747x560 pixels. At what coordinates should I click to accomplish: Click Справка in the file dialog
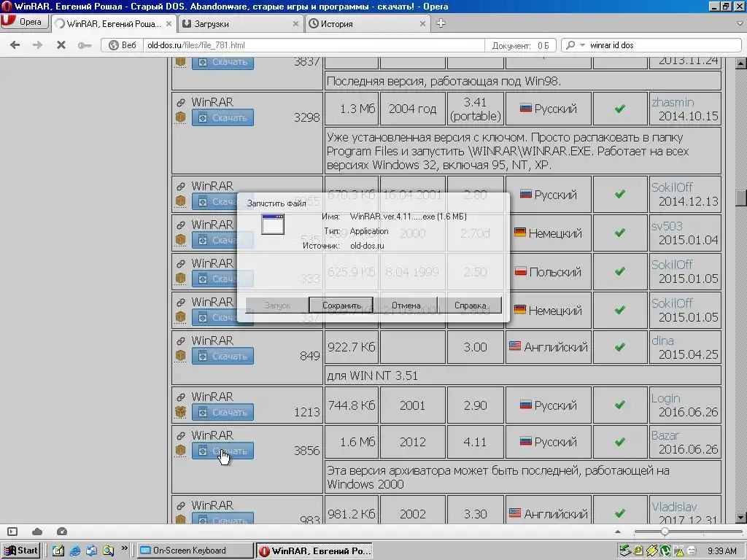[x=471, y=306]
